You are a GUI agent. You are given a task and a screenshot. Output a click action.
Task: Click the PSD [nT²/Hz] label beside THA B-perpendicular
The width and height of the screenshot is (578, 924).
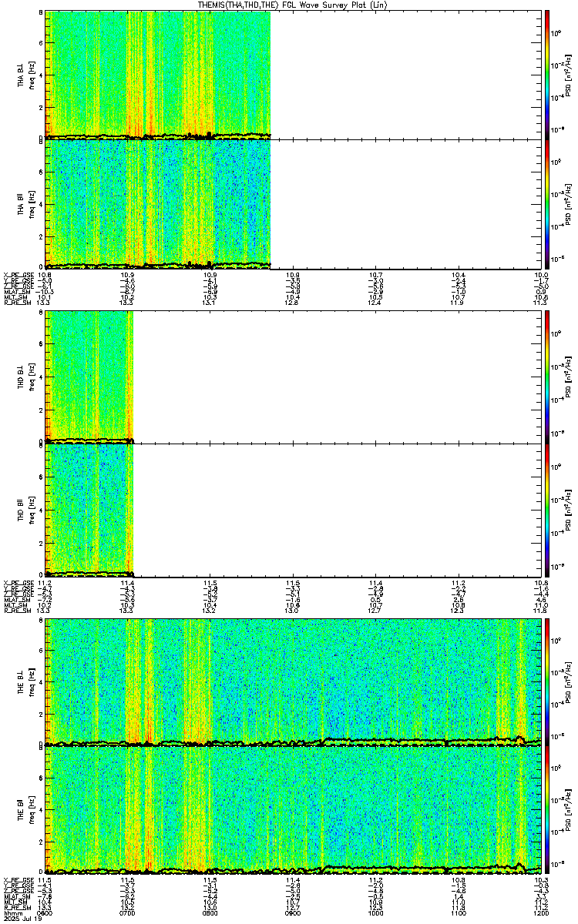tap(569, 74)
